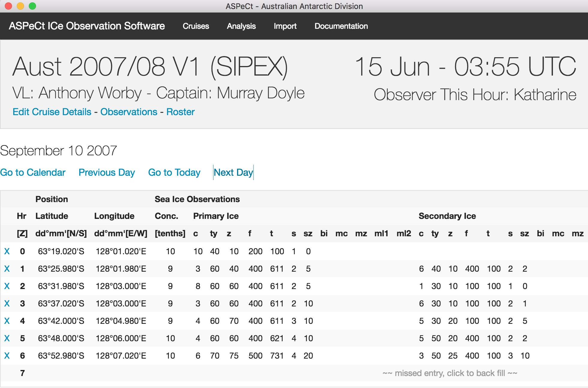
Task: Click the Secondary Ice header
Action: coord(447,216)
